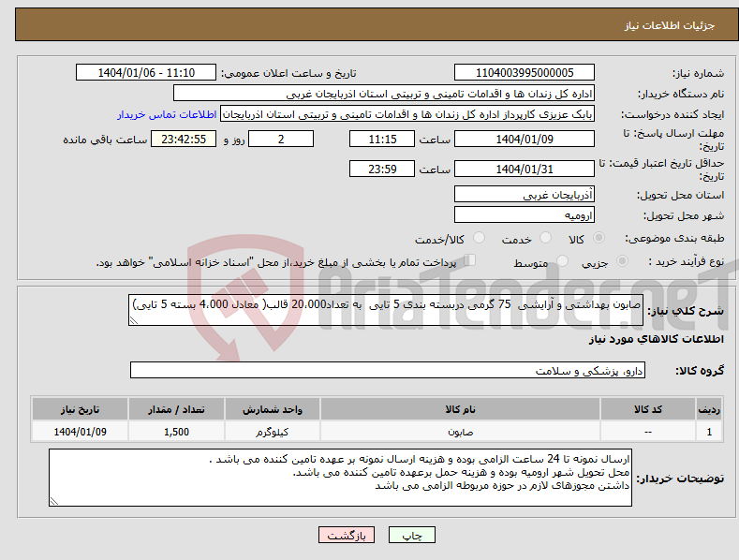Click the شهر محل تحویل label
The width and height of the screenshot is (739, 560).
684,216
